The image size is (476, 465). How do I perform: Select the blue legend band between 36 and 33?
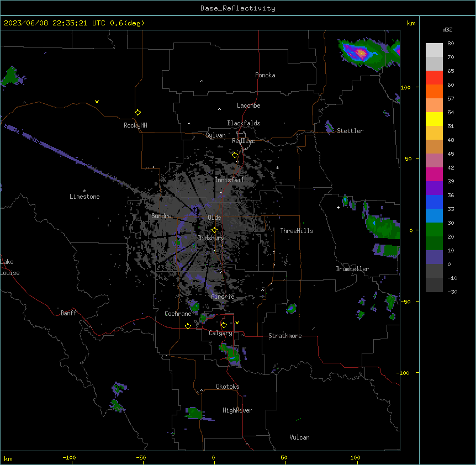pyautogui.click(x=434, y=202)
